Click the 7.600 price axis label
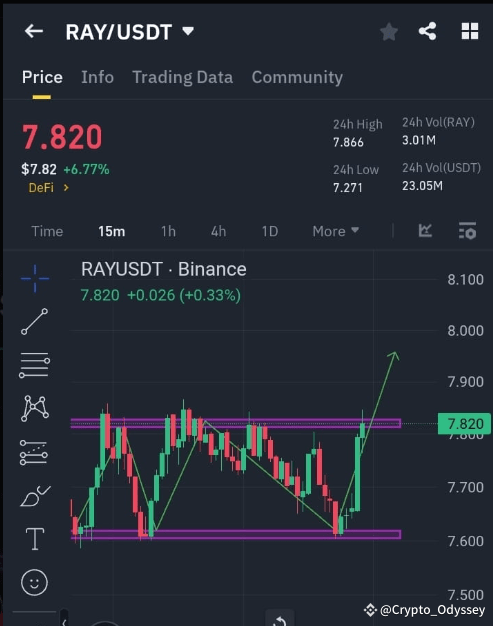This screenshot has width=493, height=626. pyautogui.click(x=465, y=541)
